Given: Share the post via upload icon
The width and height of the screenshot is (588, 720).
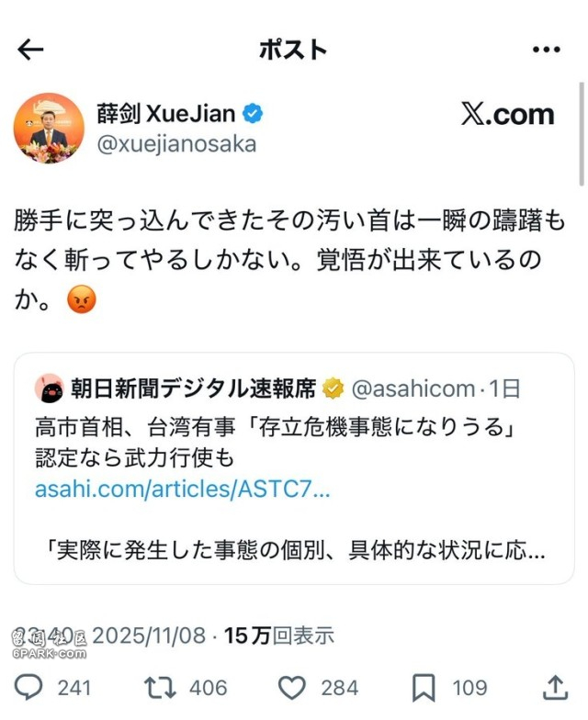Looking at the screenshot, I should [x=555, y=687].
